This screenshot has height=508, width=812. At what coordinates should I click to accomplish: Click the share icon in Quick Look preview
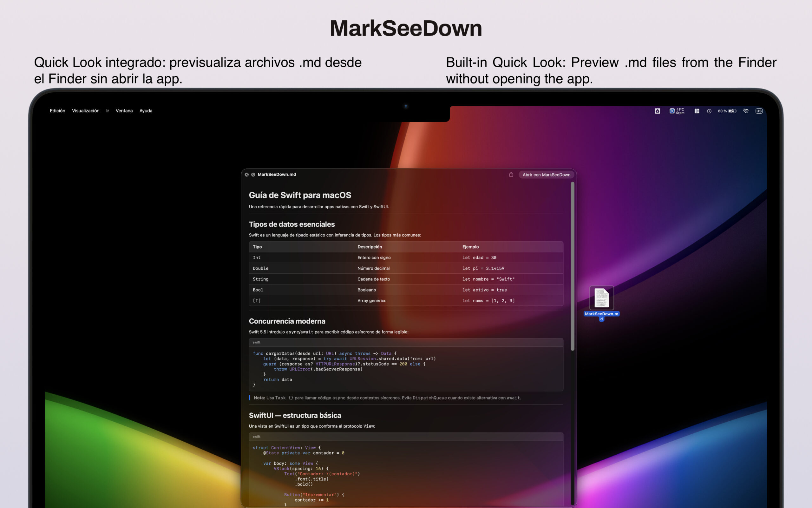pyautogui.click(x=511, y=174)
